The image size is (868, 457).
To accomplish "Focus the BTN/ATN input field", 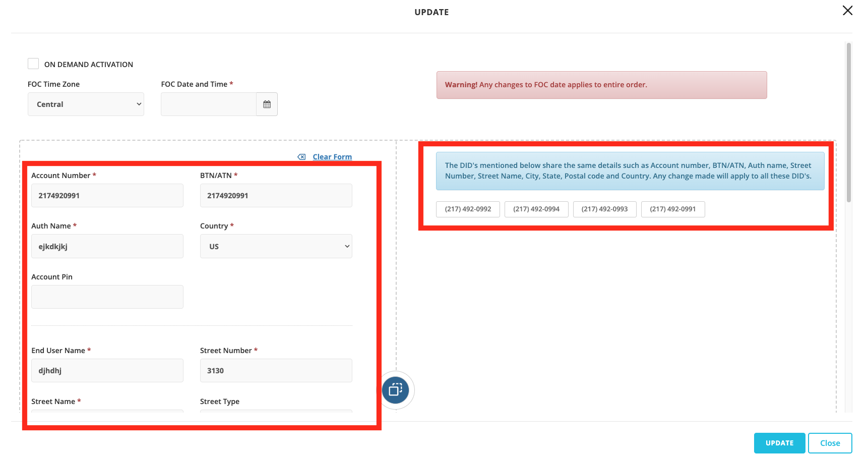I will pyautogui.click(x=276, y=196).
